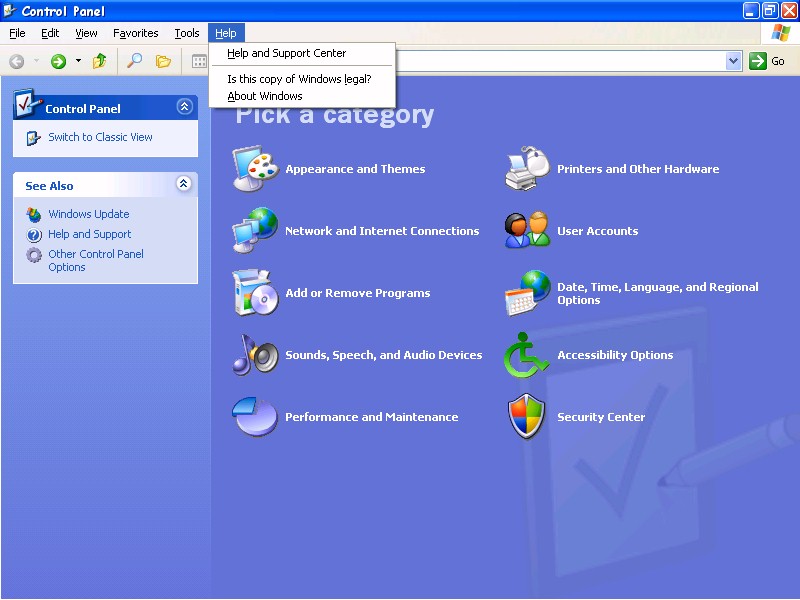Click the Date, Time, Language calendar icon
Image resolution: width=800 pixels, height=600 pixels.
click(x=528, y=293)
